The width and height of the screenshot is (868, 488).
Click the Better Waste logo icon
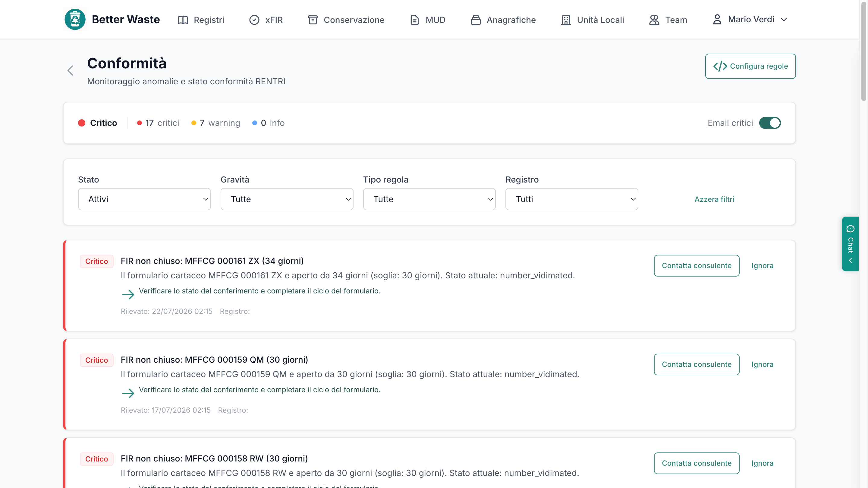pos(75,20)
